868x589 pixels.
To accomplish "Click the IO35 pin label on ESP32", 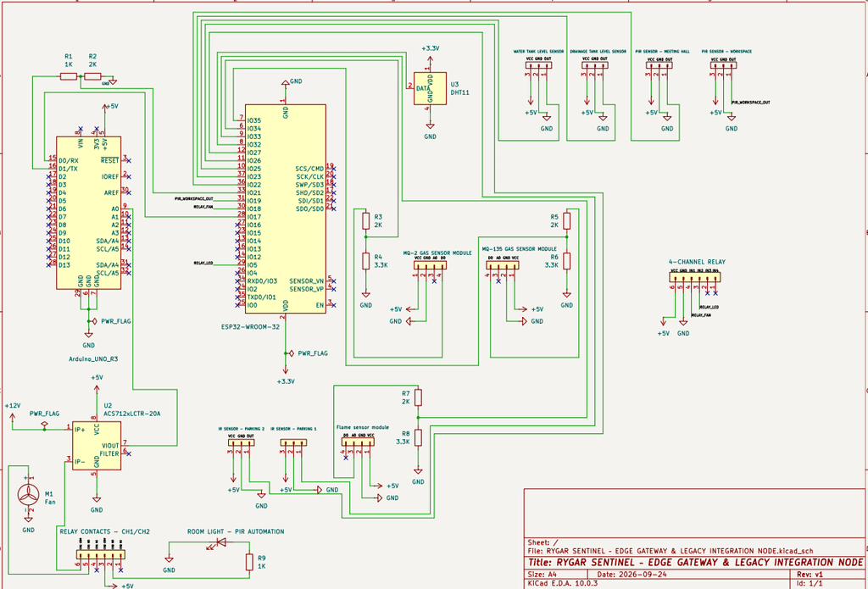I will (x=254, y=120).
